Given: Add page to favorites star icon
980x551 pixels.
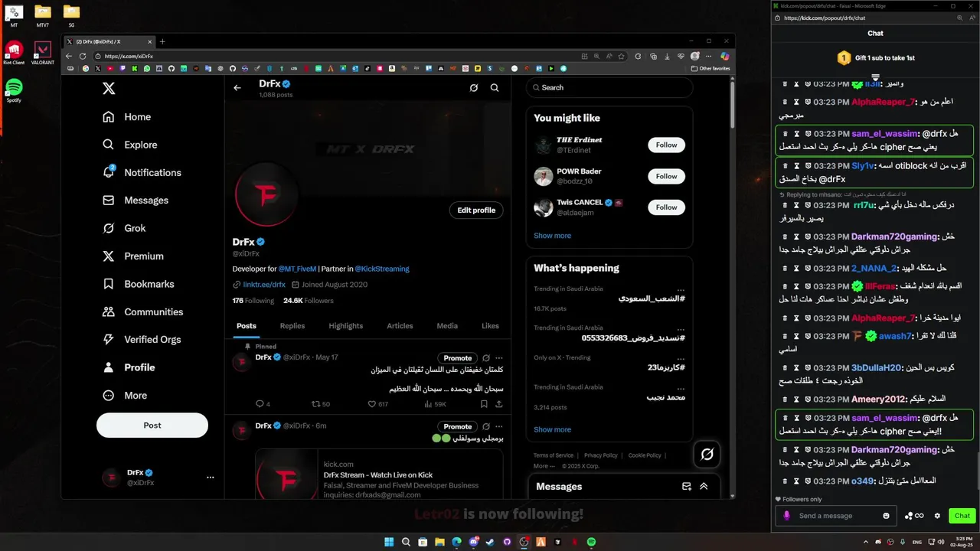Looking at the screenshot, I should (621, 56).
